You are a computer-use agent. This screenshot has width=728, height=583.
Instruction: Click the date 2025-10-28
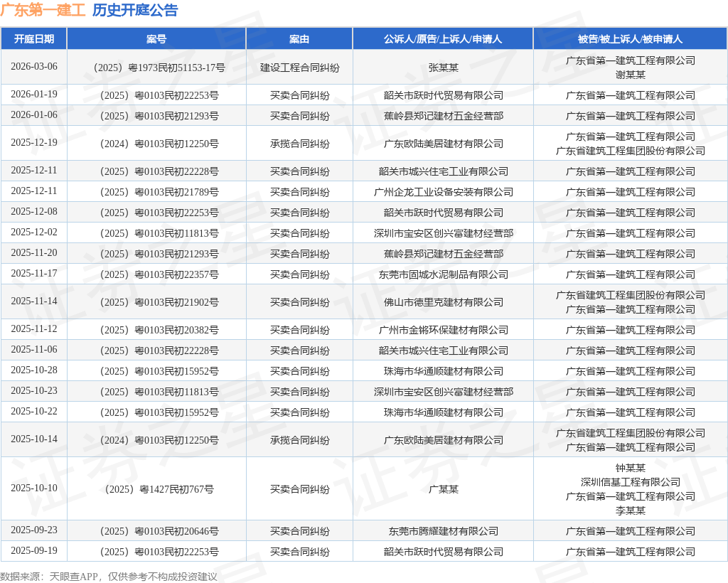pos(34,370)
